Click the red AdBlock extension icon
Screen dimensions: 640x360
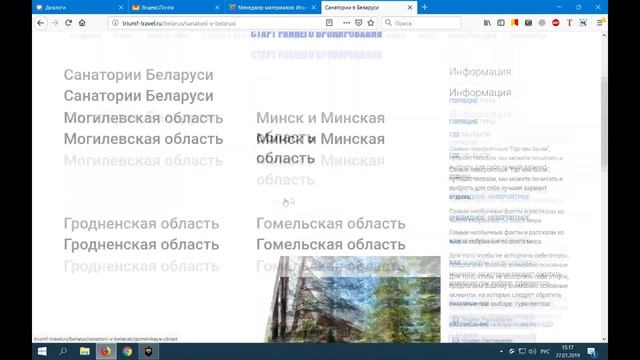[x=556, y=23]
